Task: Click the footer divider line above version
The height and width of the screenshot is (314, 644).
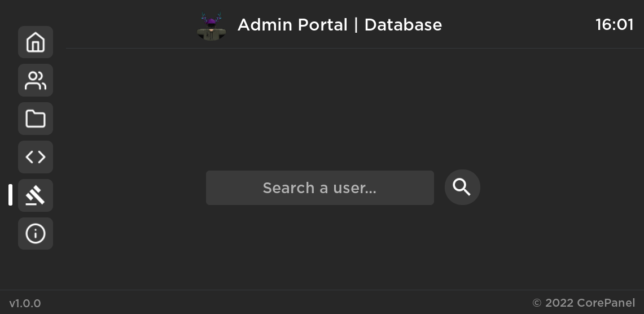Action: 322,290
